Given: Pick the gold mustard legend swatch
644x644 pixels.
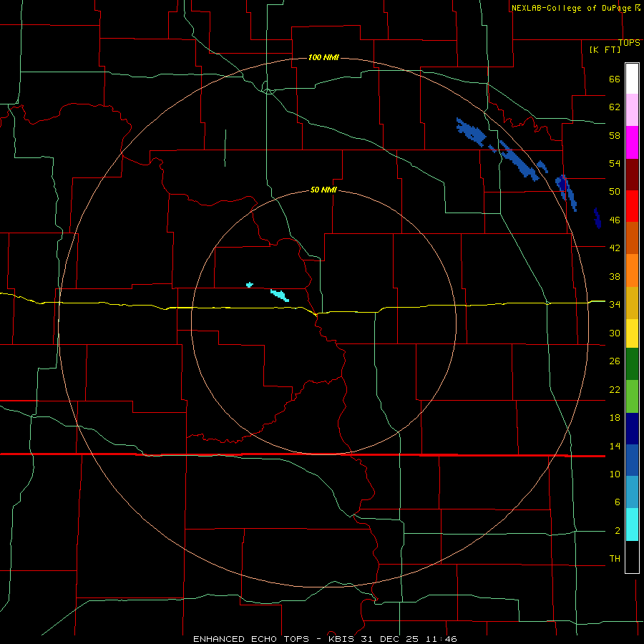Looking at the screenshot, I should [x=632, y=303].
